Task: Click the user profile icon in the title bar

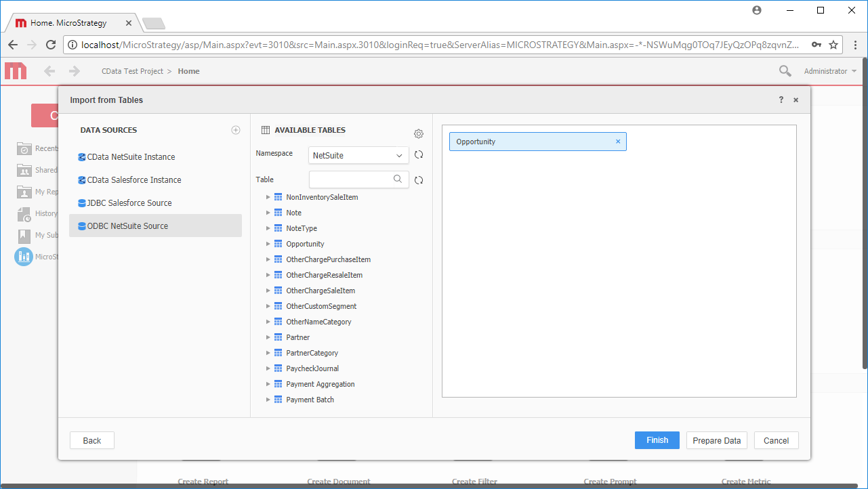Action: [x=756, y=10]
